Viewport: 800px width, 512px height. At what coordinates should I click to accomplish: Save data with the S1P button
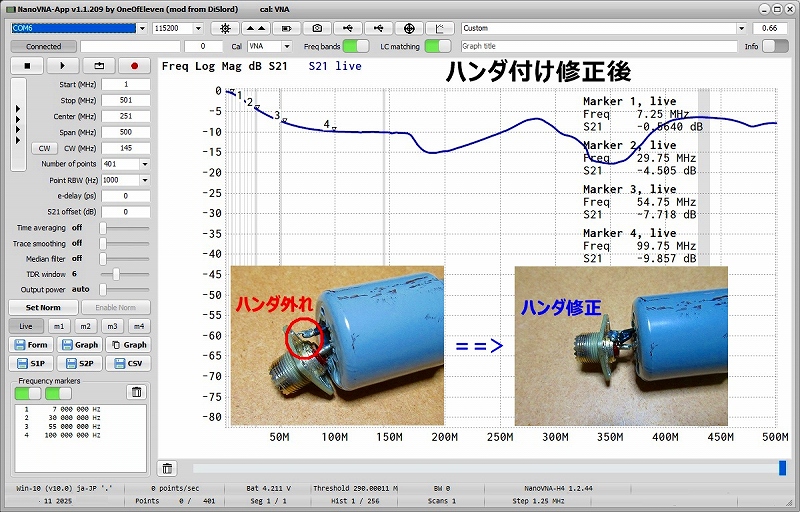pos(31,363)
